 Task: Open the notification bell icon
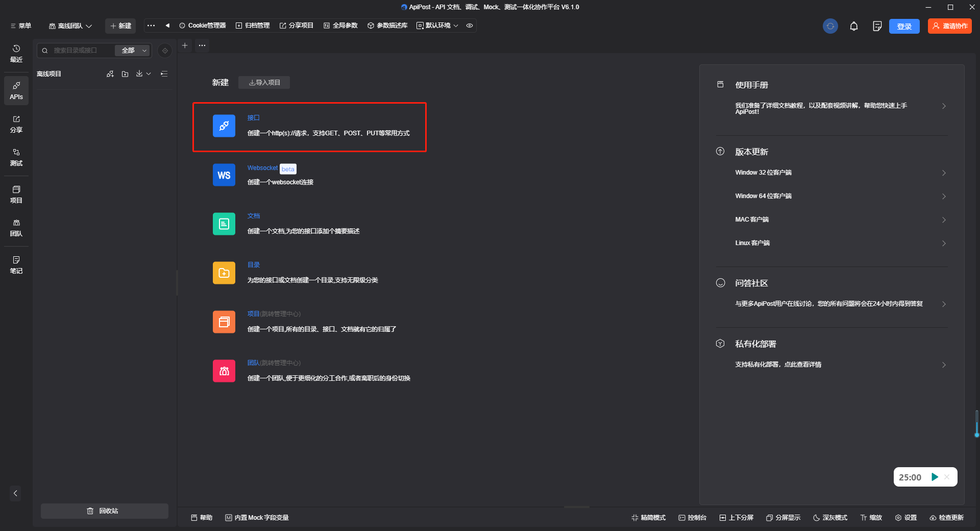pos(854,26)
